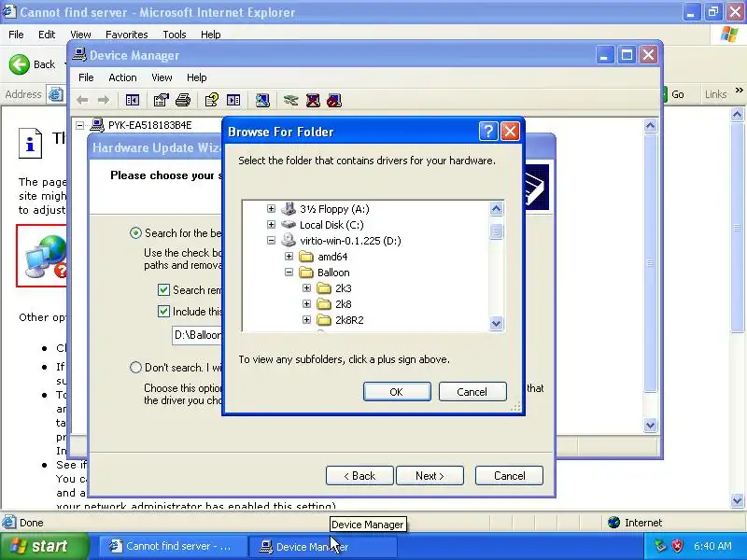Open Device Manager's Action menu
The width and height of the screenshot is (747, 560).
(122, 77)
